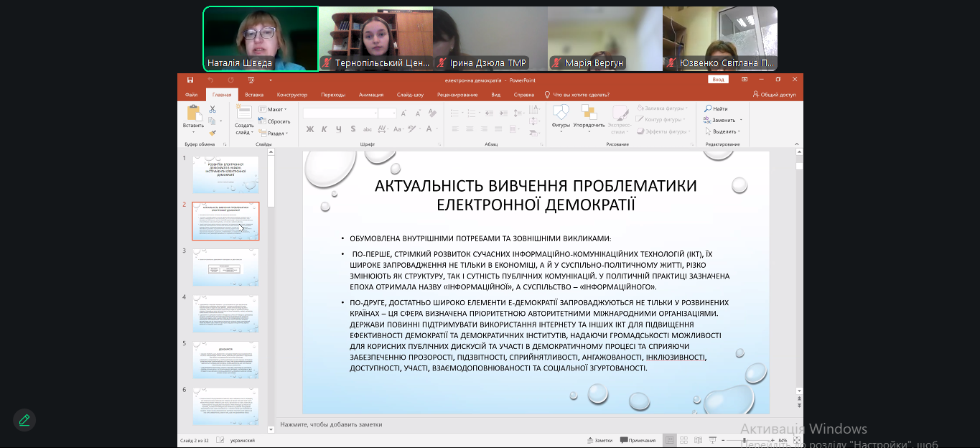Open the Select (Выделить) dropdown
980x448 pixels.
click(x=724, y=131)
